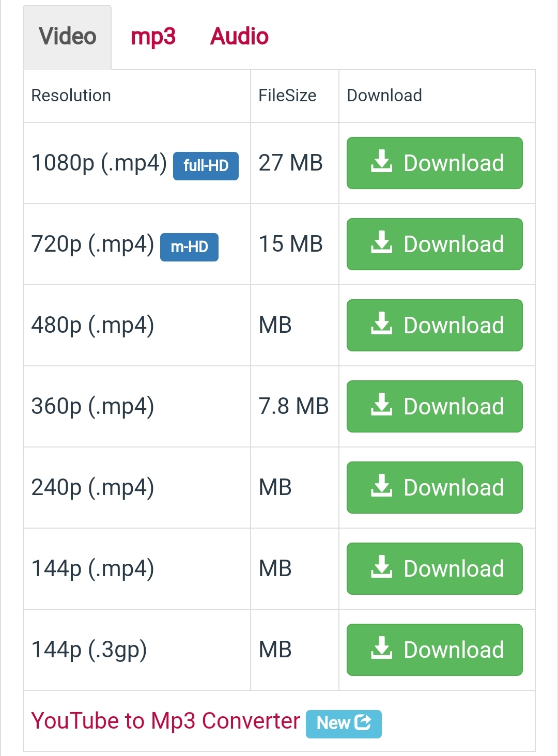Click download arrow icon in 240p row
The height and width of the screenshot is (756, 558).
381,485
